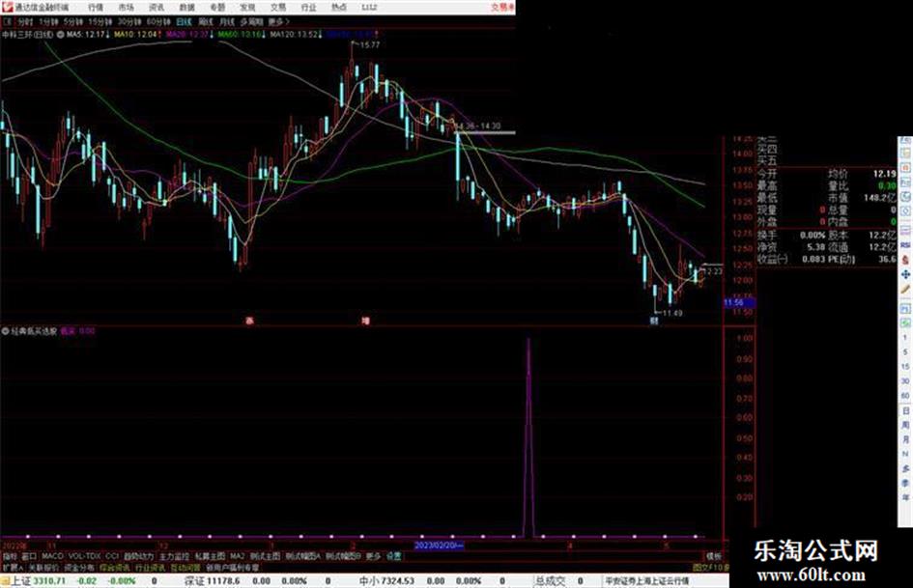Click the 指标 tab at bottom
This screenshot has width=913, height=588.
(10, 556)
